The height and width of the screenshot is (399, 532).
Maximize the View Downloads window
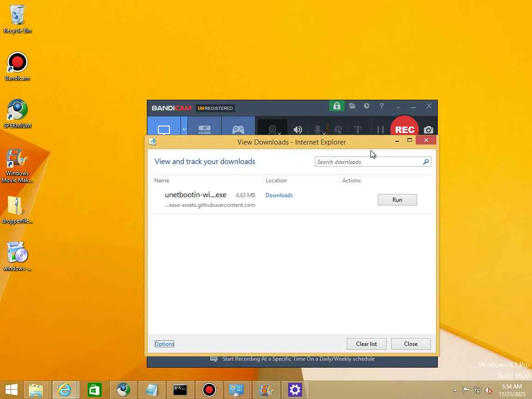click(410, 140)
